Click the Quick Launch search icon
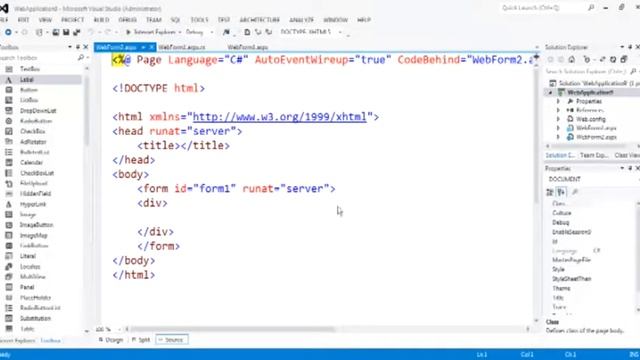Viewport: 640px width, 360px height. (591, 8)
